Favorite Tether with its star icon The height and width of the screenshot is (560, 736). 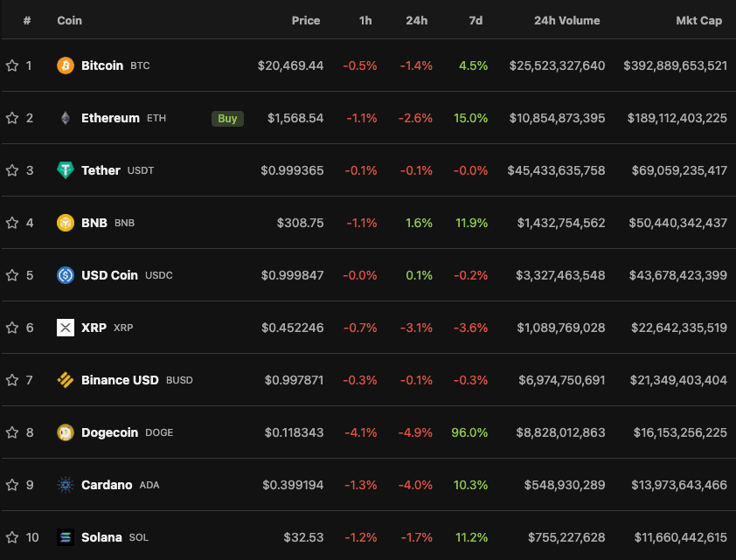point(12,170)
